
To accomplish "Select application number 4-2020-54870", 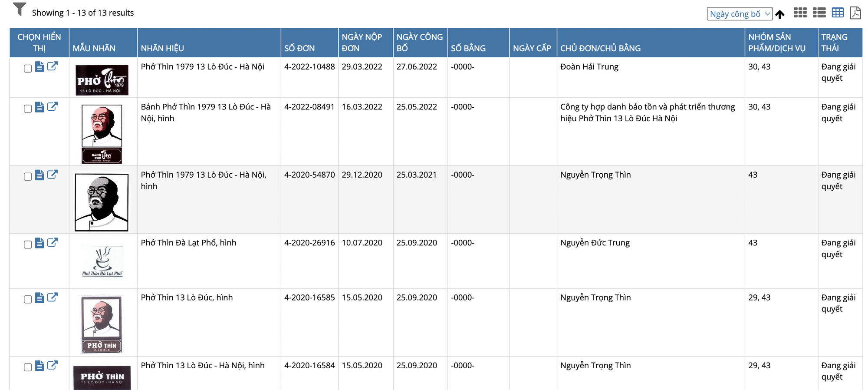I will point(309,175).
